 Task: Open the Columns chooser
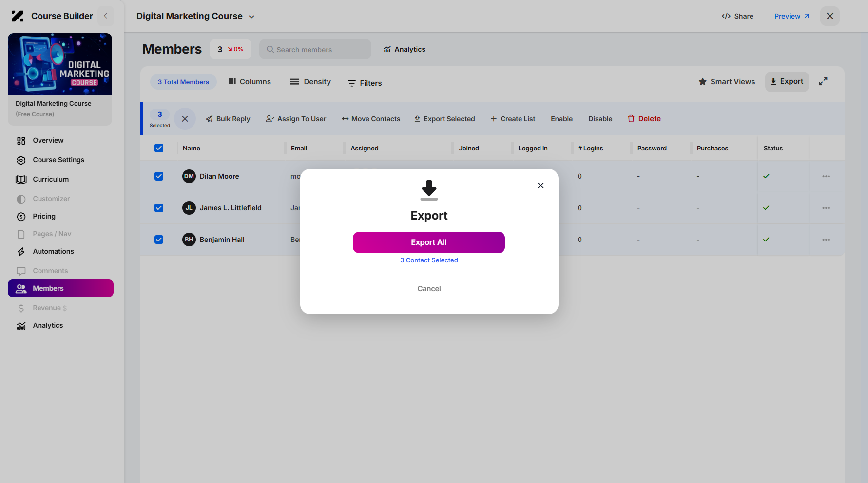tap(250, 82)
